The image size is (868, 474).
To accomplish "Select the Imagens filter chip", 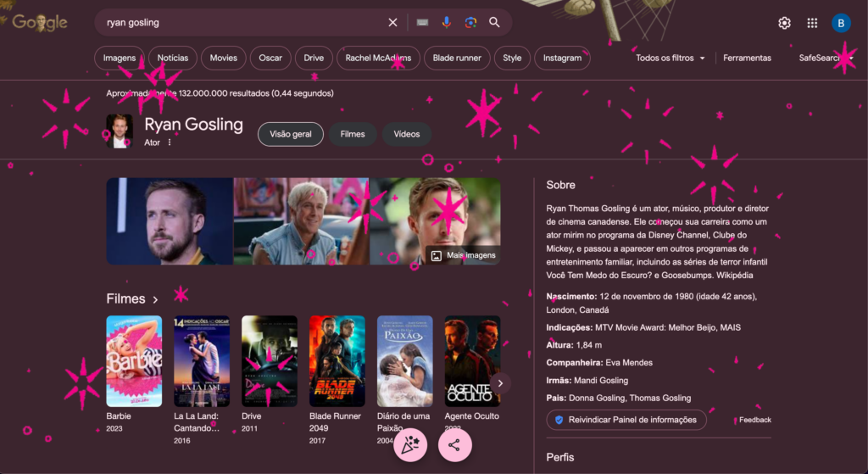I will (x=119, y=59).
